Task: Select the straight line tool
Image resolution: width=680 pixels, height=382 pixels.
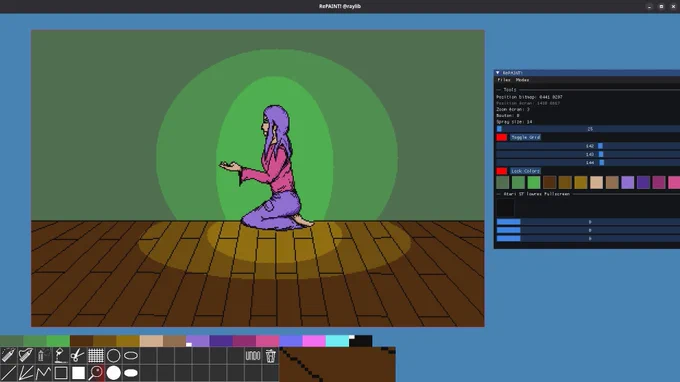Action: [x=8, y=373]
